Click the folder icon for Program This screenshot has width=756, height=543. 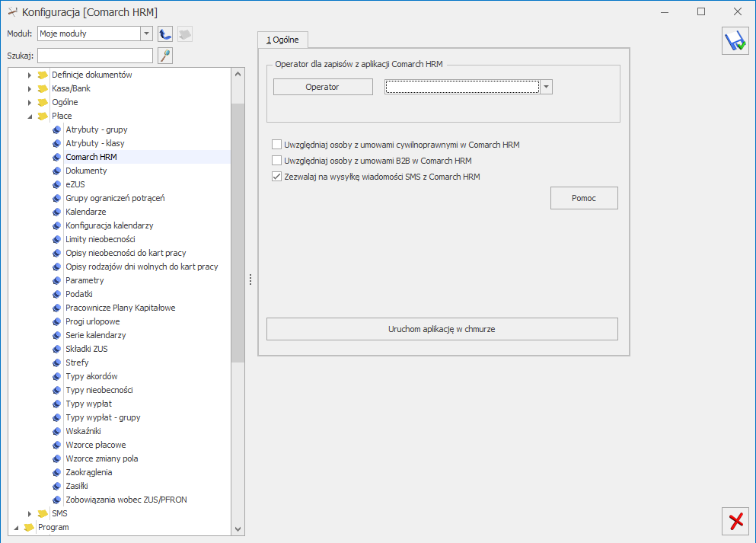coord(29,528)
